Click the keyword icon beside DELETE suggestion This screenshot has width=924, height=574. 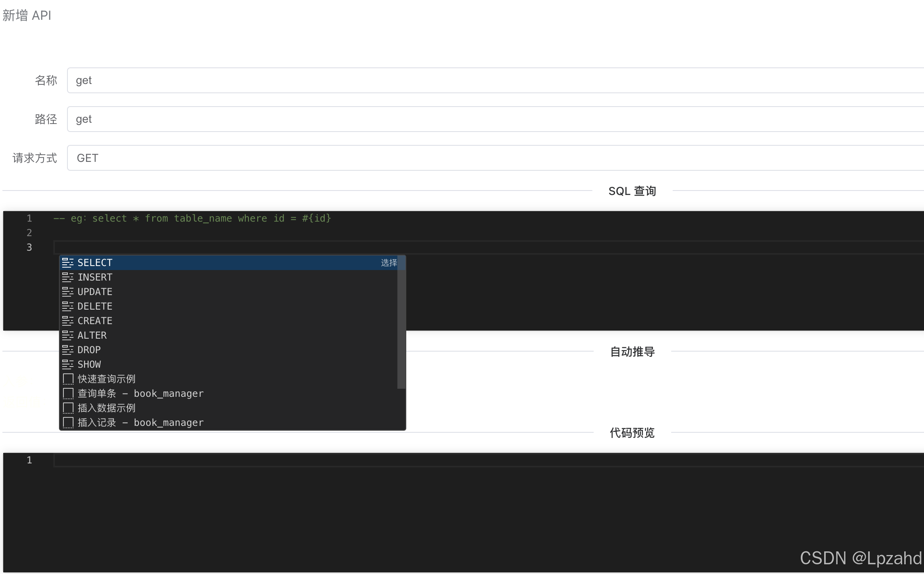click(x=68, y=306)
